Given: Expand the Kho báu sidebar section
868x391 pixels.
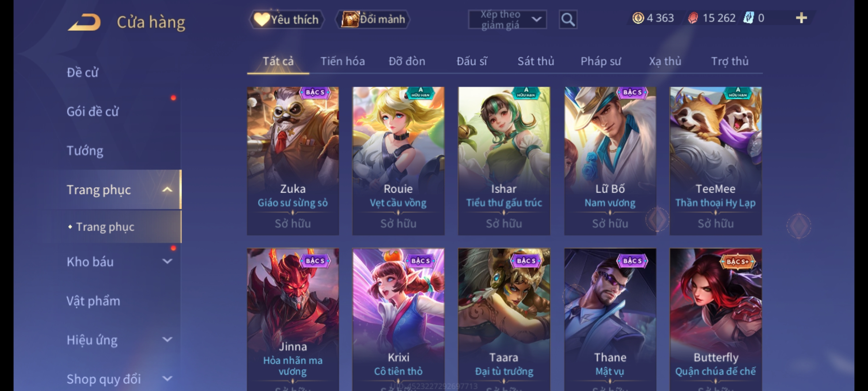Looking at the screenshot, I should [167, 261].
